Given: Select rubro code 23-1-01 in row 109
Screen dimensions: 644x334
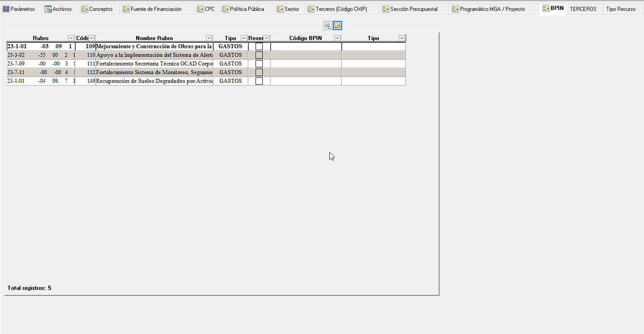Looking at the screenshot, I should [17, 46].
